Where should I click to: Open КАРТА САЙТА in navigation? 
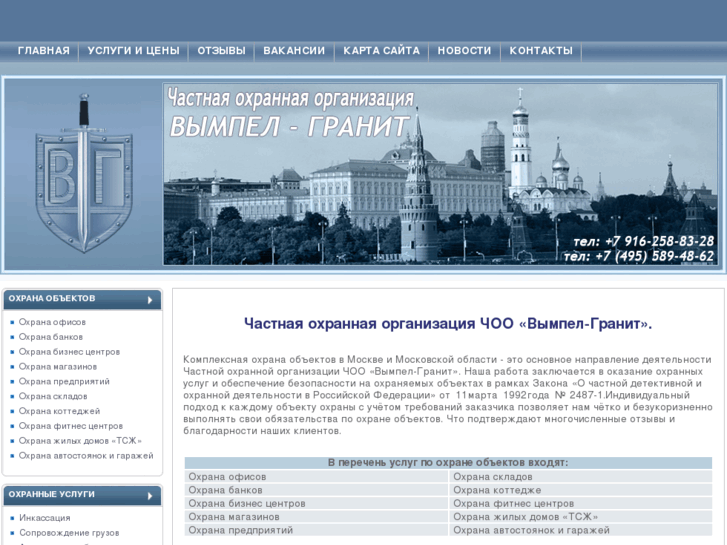382,51
